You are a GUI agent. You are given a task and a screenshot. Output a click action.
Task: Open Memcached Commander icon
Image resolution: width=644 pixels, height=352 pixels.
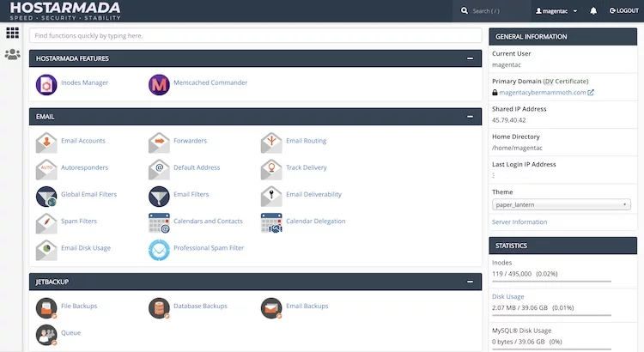[159, 85]
